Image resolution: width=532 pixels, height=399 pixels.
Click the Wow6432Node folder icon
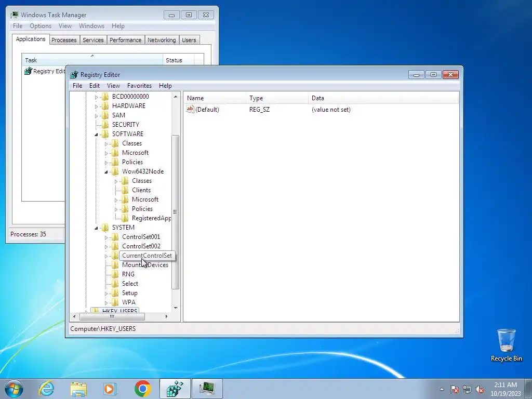click(x=115, y=171)
